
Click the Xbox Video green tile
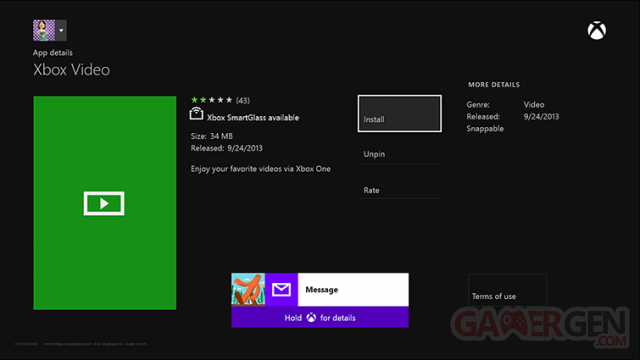tap(105, 203)
